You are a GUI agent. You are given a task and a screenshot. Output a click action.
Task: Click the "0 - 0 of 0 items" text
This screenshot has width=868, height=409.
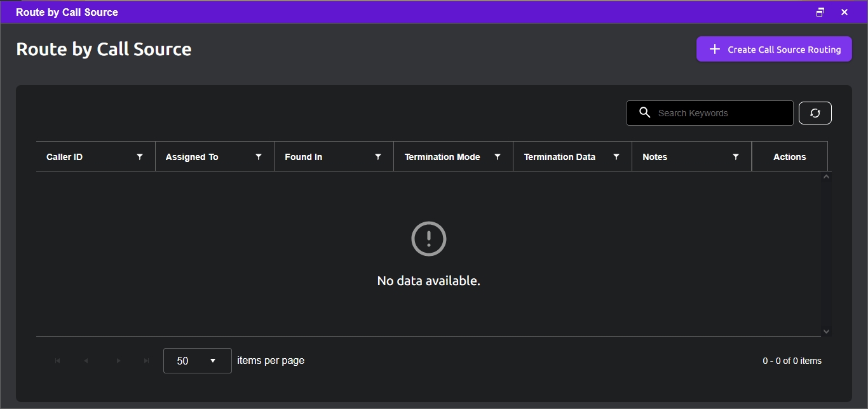tap(792, 361)
